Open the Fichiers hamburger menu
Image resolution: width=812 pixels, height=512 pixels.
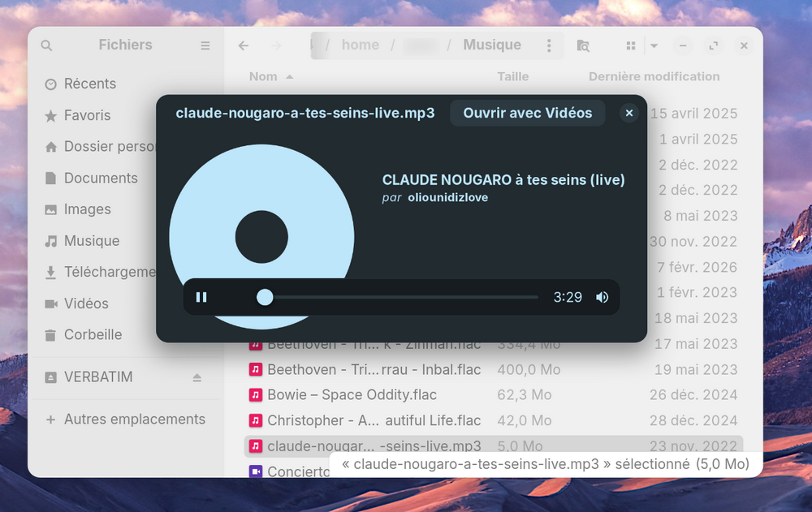(205, 45)
